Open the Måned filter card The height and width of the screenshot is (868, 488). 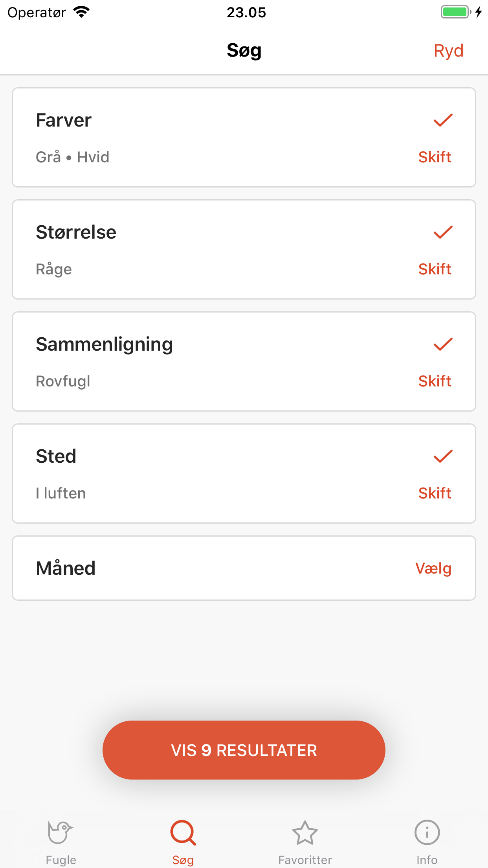[x=244, y=568]
